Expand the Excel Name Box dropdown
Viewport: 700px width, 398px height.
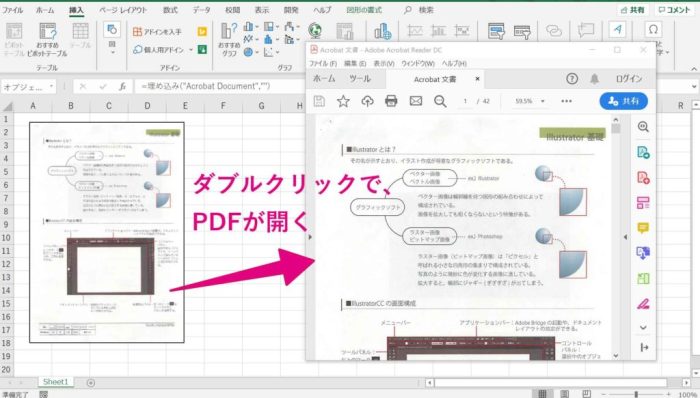pyautogui.click(x=52, y=86)
